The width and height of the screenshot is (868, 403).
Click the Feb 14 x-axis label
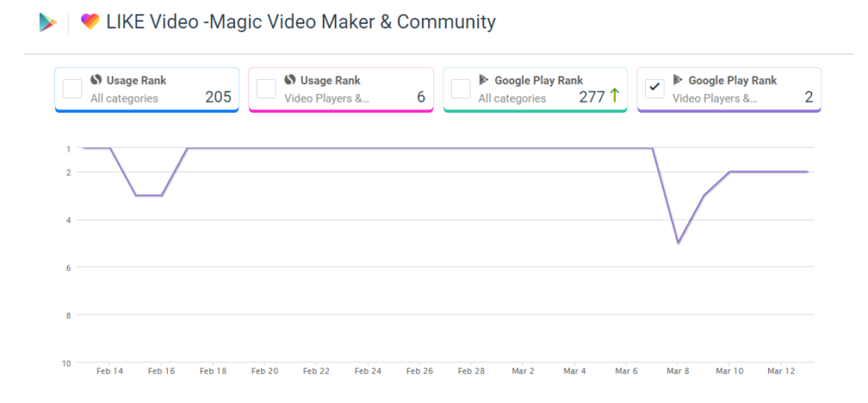(109, 372)
